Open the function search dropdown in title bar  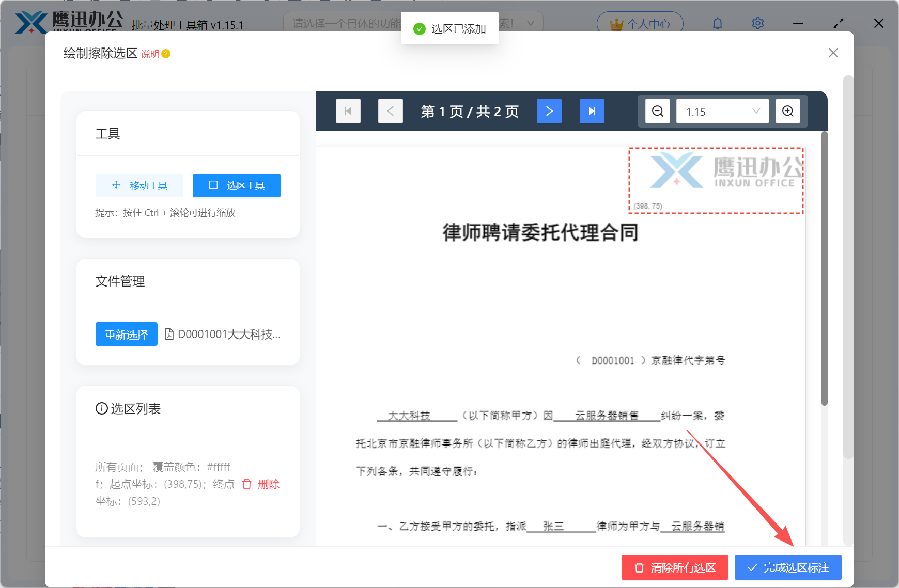coord(413,23)
